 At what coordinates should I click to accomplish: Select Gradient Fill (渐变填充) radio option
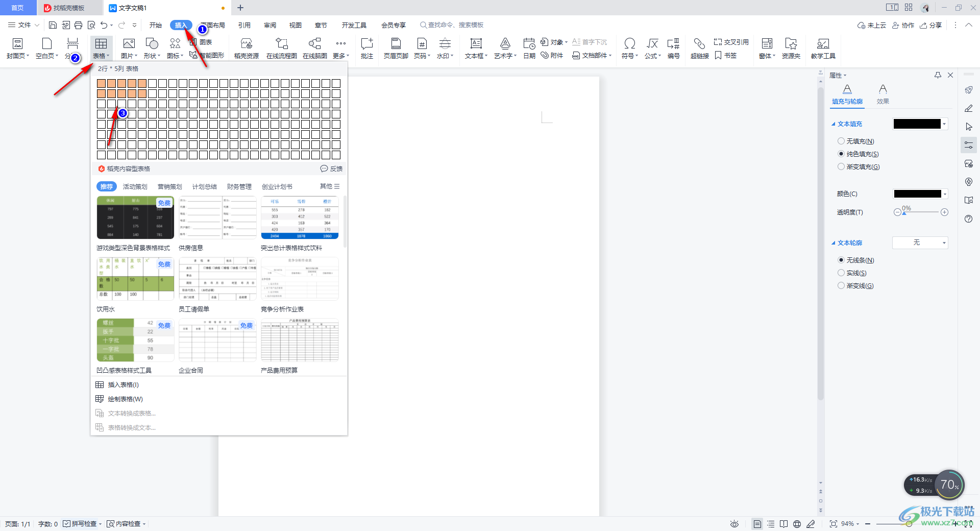point(859,167)
